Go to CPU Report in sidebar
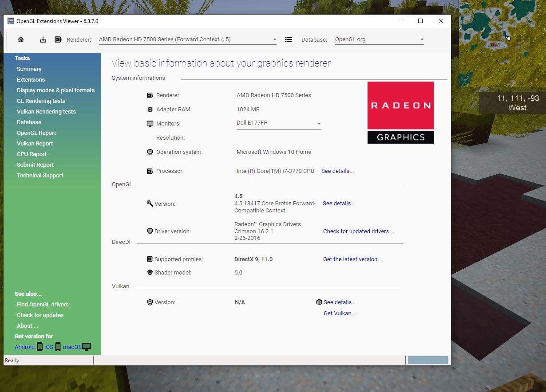Viewport: 546px width, 392px height. tap(32, 154)
